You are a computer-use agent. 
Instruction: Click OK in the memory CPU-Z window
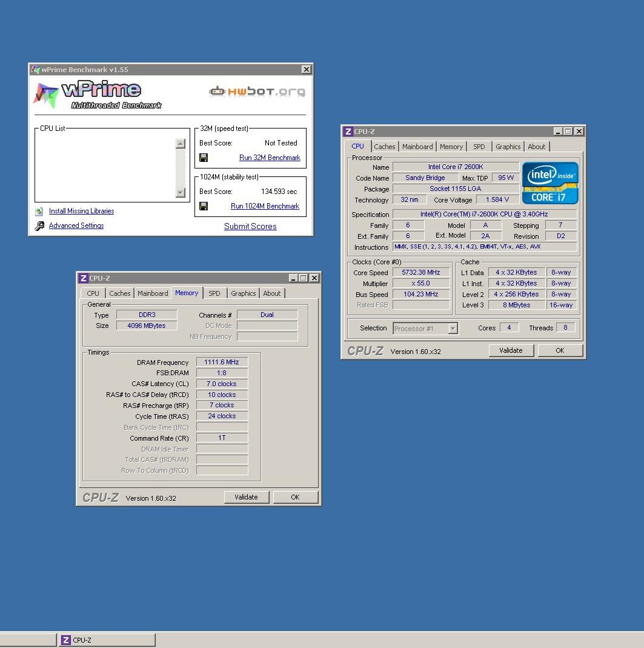coord(295,497)
